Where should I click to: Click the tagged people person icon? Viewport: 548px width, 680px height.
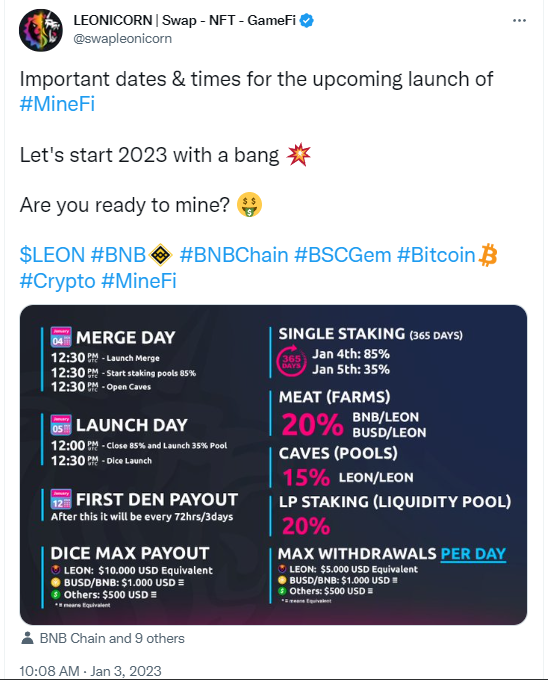pos(27,638)
